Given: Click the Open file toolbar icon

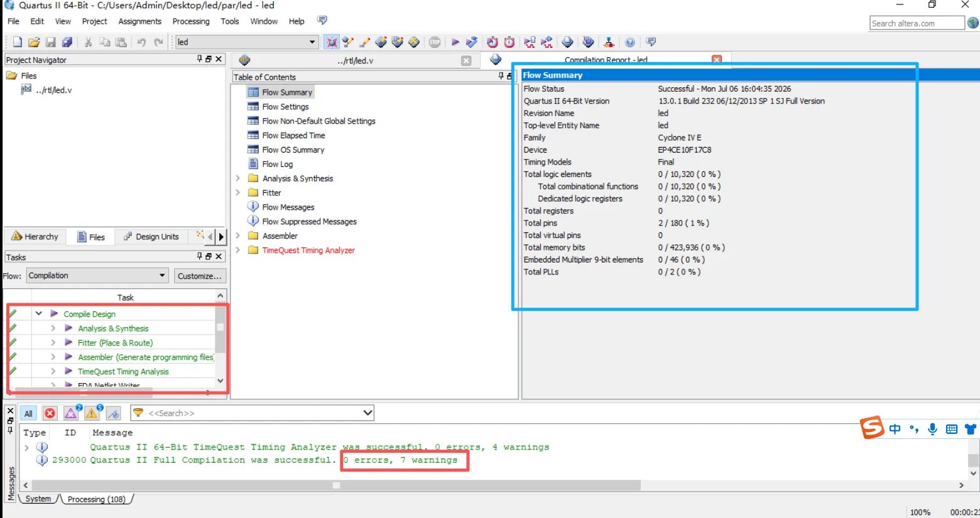Looking at the screenshot, I should pos(34,42).
